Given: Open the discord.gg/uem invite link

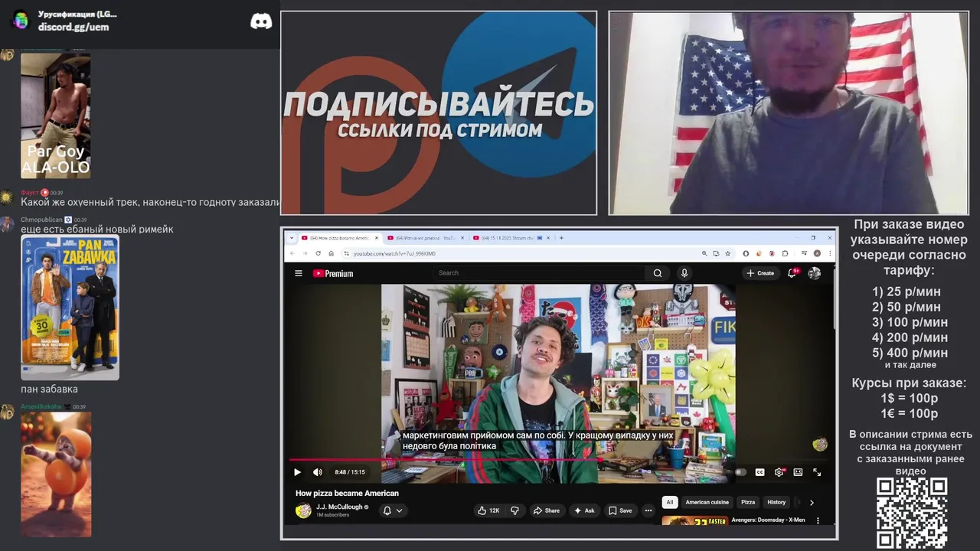Looking at the screenshot, I should pyautogui.click(x=73, y=27).
